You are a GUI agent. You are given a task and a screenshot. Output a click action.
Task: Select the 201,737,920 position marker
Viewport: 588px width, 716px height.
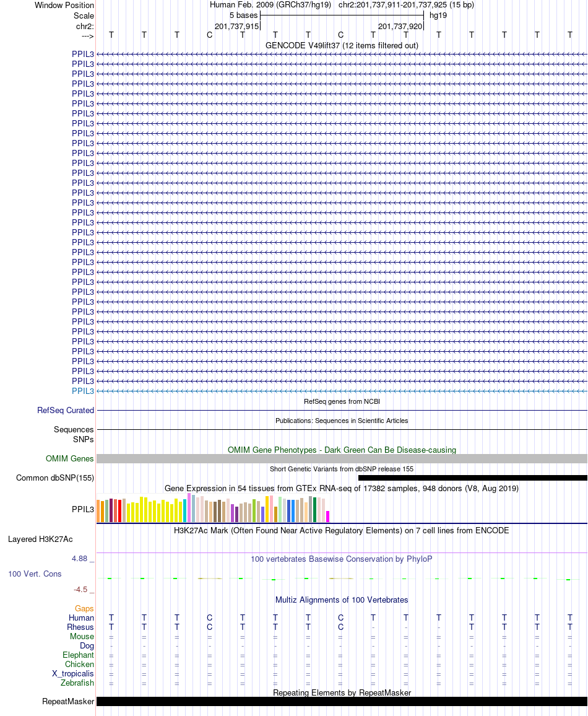[400, 27]
